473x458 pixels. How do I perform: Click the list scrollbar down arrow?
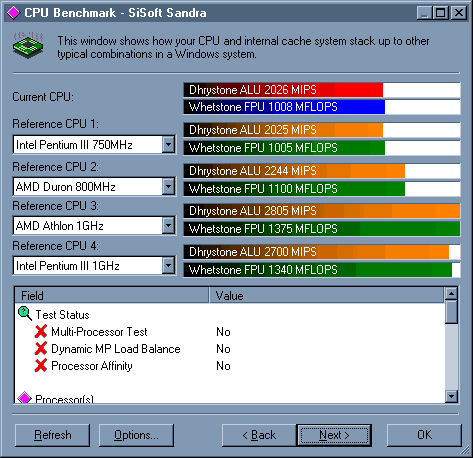(x=452, y=396)
